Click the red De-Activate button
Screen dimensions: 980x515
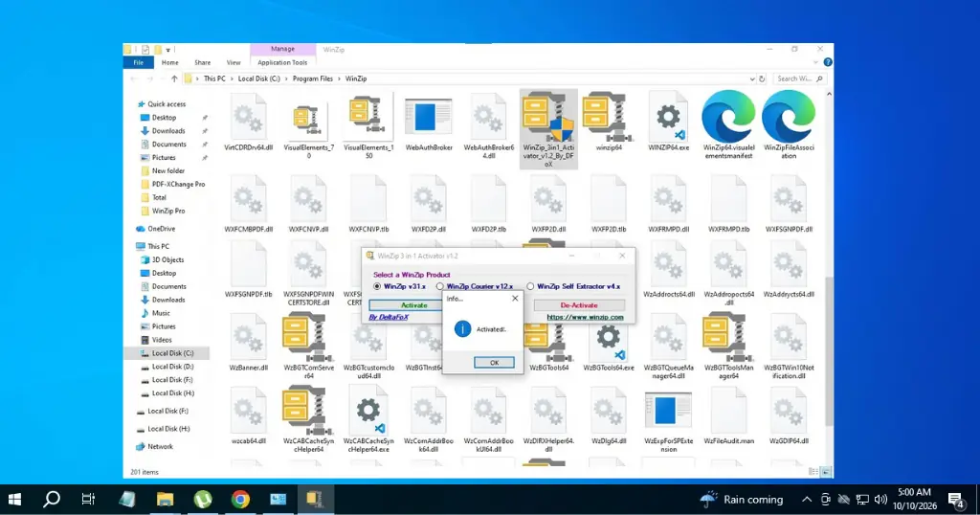tap(579, 305)
